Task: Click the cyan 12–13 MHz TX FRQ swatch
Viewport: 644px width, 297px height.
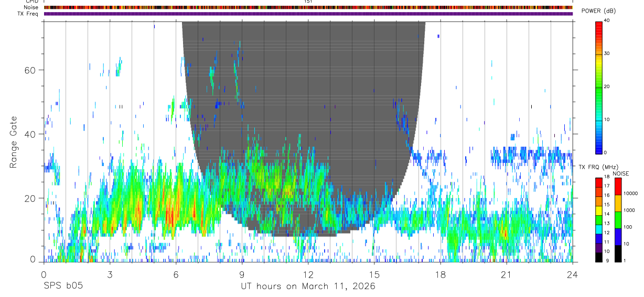Action: 599,228
